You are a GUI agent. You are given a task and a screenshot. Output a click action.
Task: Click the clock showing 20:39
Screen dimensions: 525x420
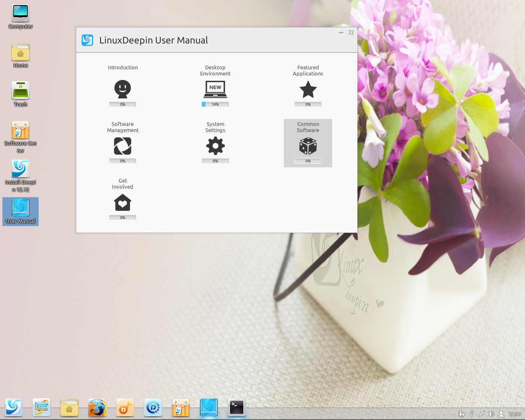[515, 414]
